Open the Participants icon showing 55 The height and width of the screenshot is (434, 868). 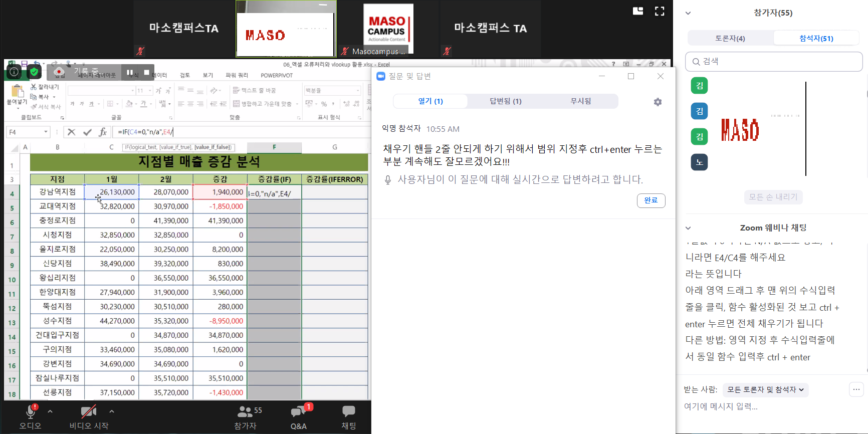[x=245, y=412]
